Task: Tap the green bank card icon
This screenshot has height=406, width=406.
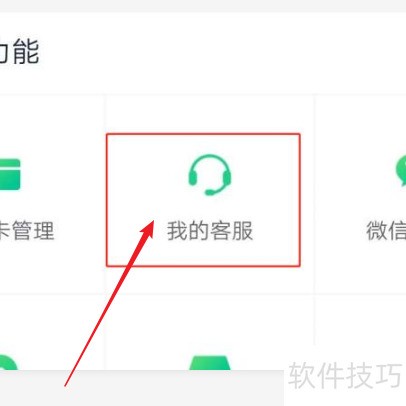Action: [10, 174]
